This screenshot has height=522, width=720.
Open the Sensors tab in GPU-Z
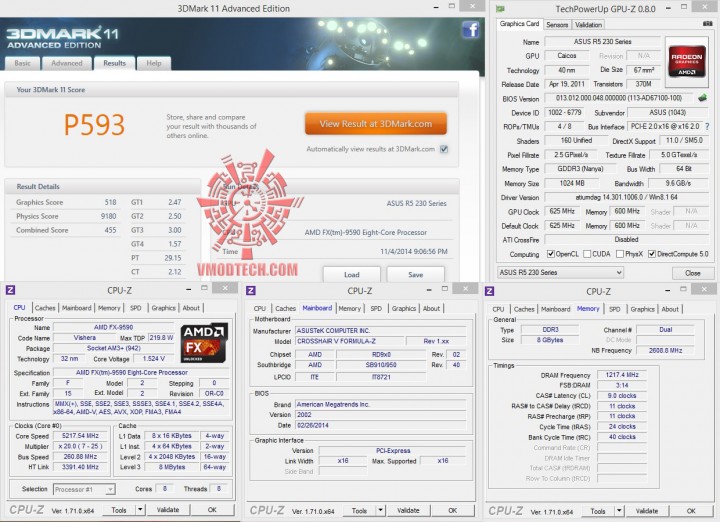pos(557,25)
